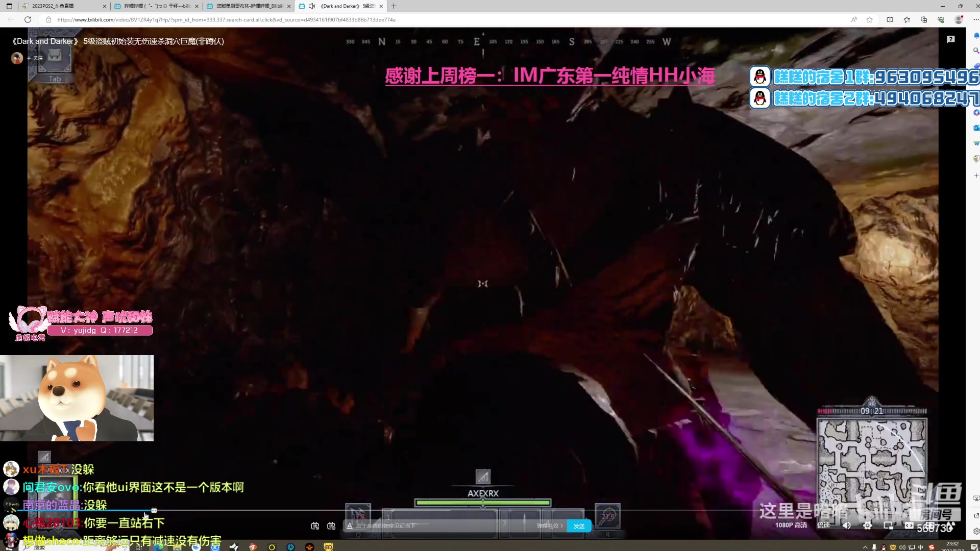Switch to the 2023PGS2 斗鱼直播 tab
Screen dimensions: 980x551
[x=64, y=6]
